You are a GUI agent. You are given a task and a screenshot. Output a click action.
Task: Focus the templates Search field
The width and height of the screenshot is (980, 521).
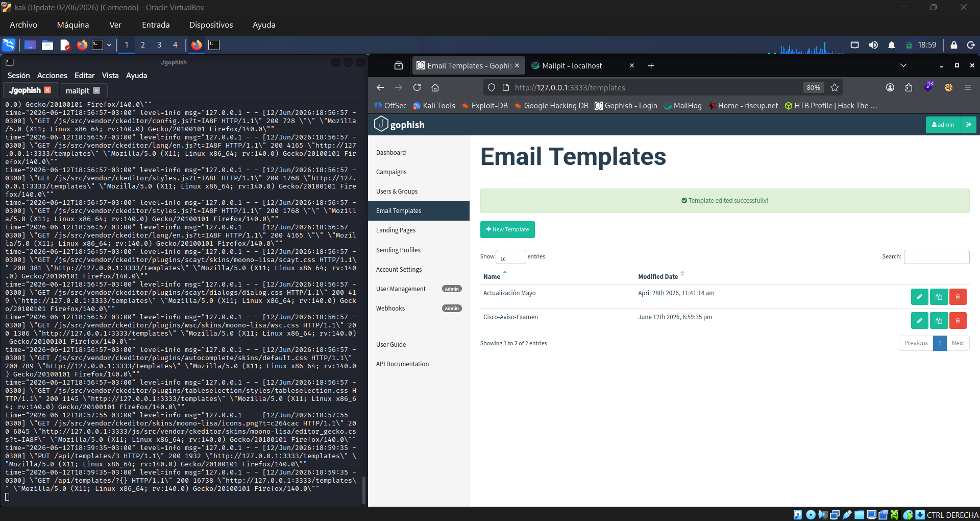[x=937, y=257]
